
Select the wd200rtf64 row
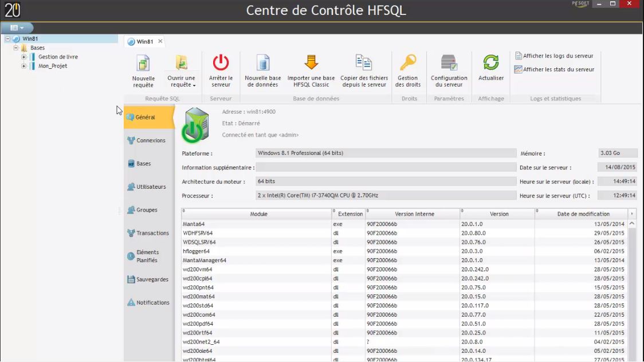pyautogui.click(x=404, y=333)
